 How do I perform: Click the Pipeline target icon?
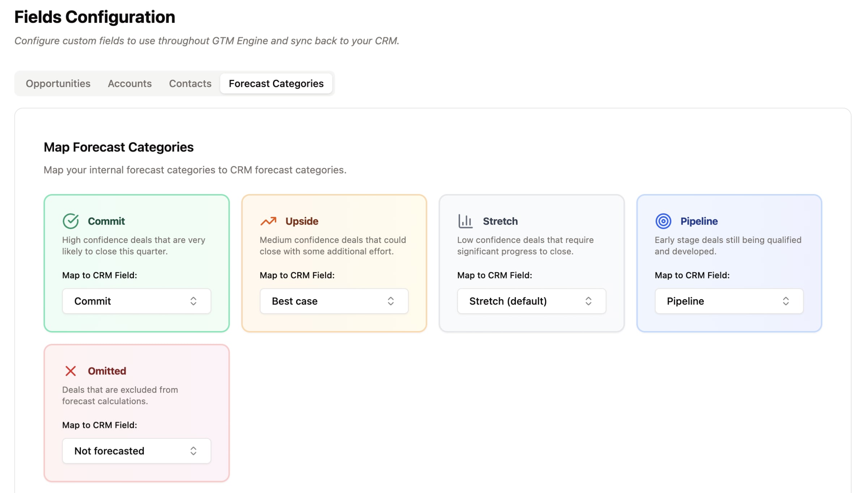tap(663, 221)
